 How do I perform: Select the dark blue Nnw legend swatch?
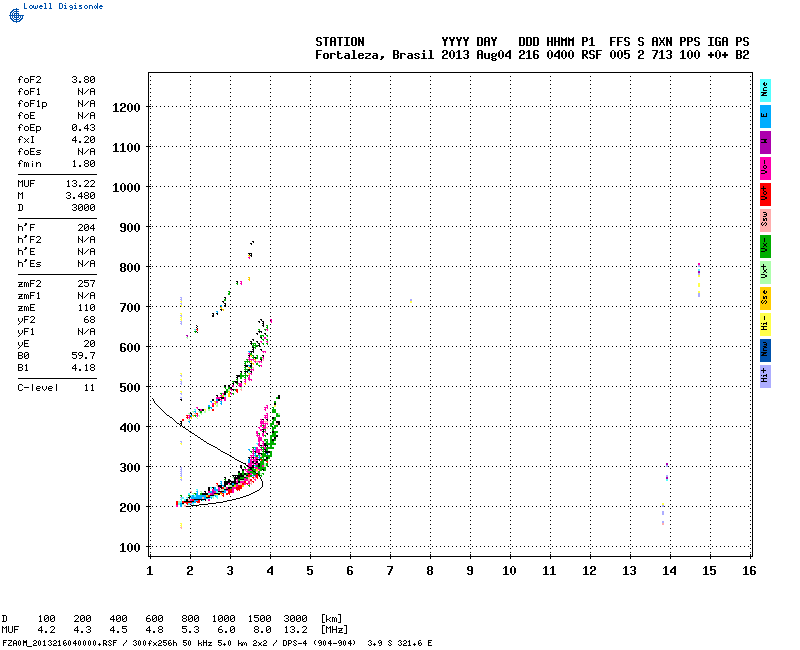765,351
